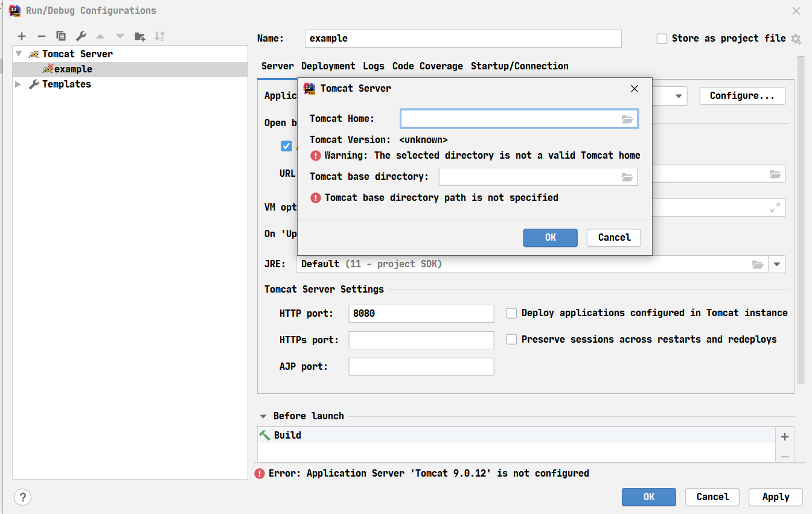Open the Startup/Connection tab

pos(519,66)
